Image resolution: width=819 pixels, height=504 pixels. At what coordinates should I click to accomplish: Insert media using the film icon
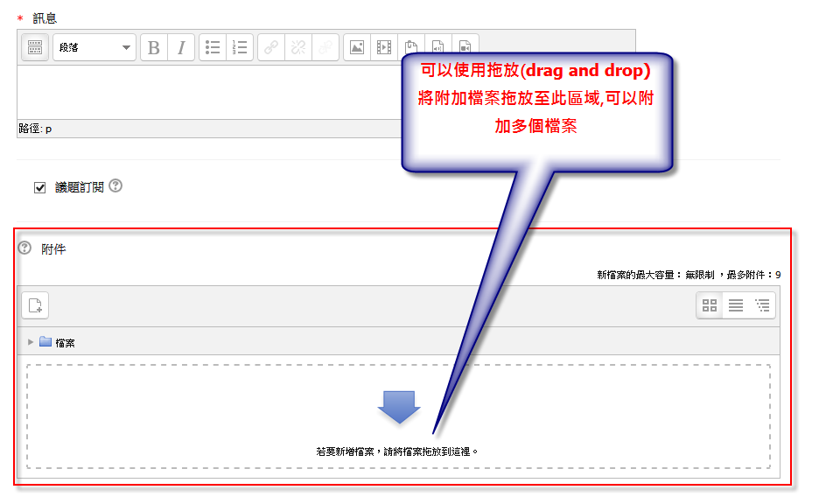[383, 47]
